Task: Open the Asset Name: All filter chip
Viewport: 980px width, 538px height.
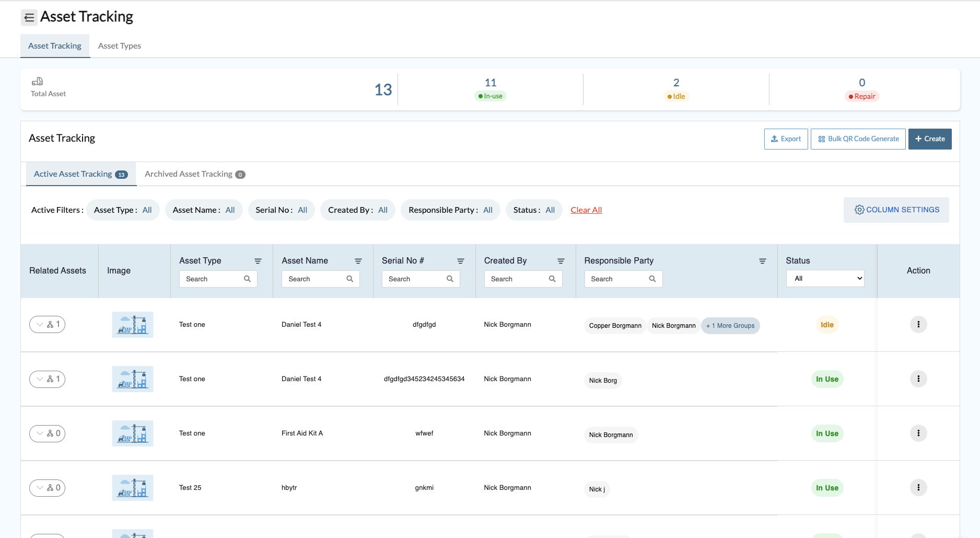Action: point(204,210)
